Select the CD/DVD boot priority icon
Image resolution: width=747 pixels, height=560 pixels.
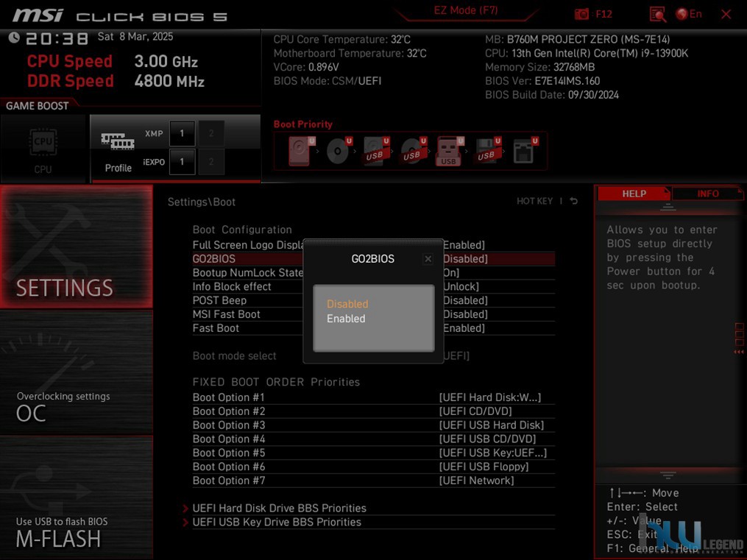[339, 150]
